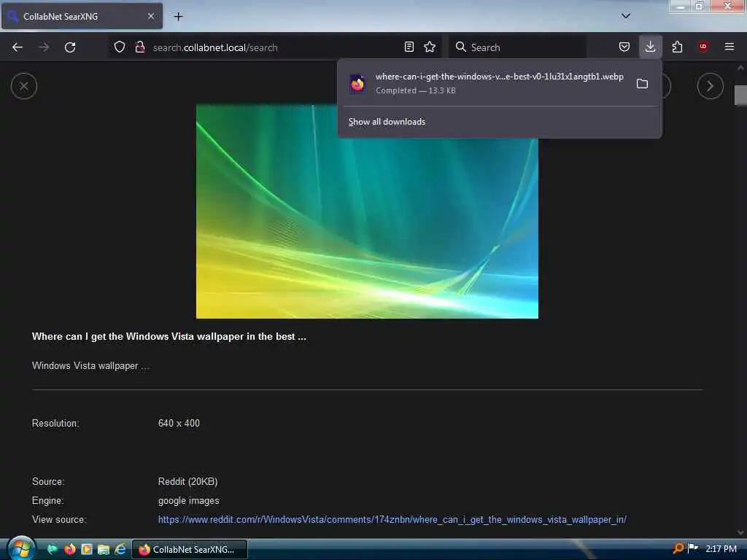Open the Extensions puzzle icon

[677, 47]
